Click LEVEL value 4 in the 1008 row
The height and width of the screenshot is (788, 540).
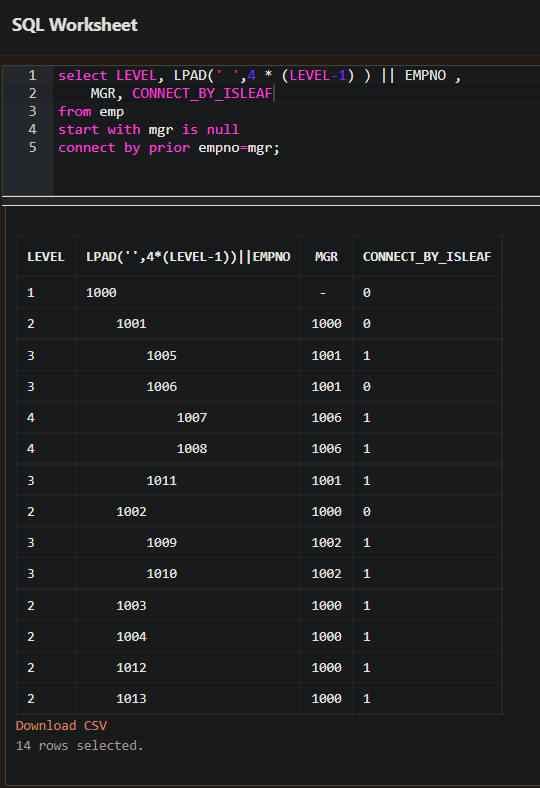[x=31, y=449]
